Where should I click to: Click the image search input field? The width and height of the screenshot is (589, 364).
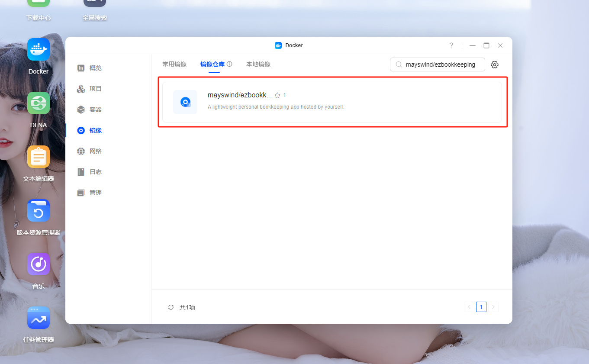coord(438,64)
